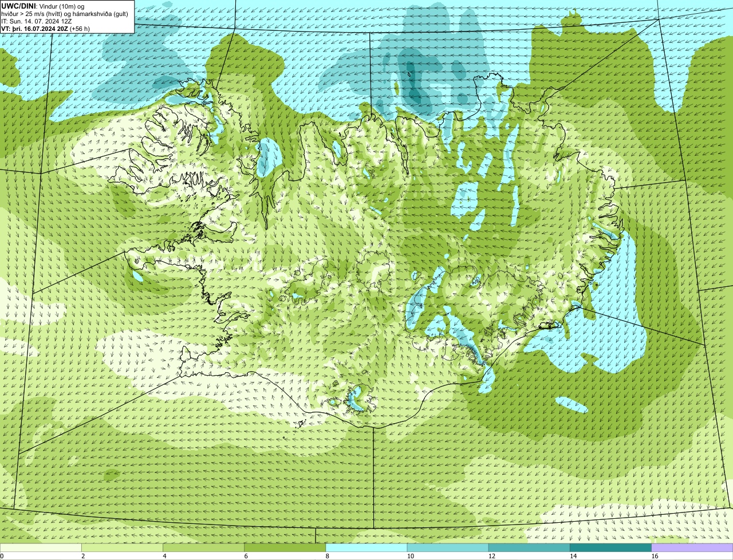Click the legend tick label "12"
Screen dimensions: 733x560
pyautogui.click(x=492, y=556)
